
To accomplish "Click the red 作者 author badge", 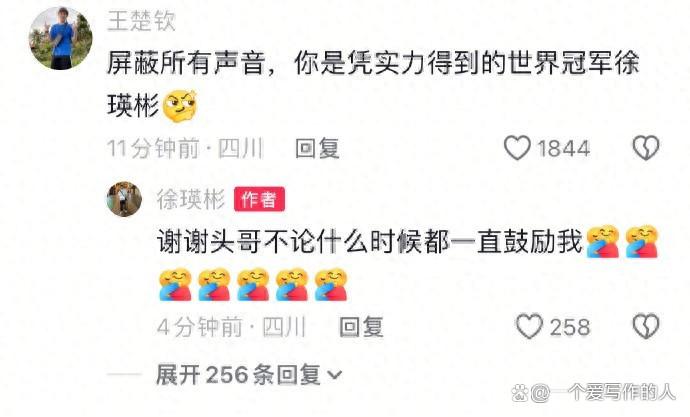I will coord(259,199).
